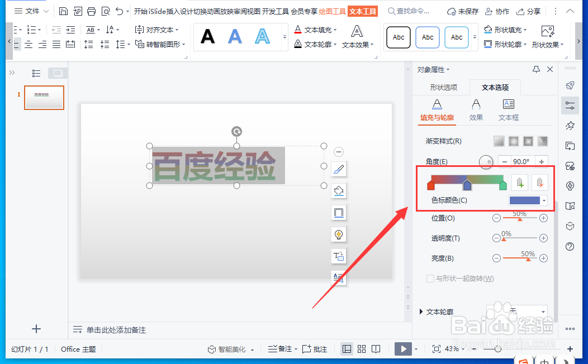Select black filled WordArt style A

(x=207, y=37)
